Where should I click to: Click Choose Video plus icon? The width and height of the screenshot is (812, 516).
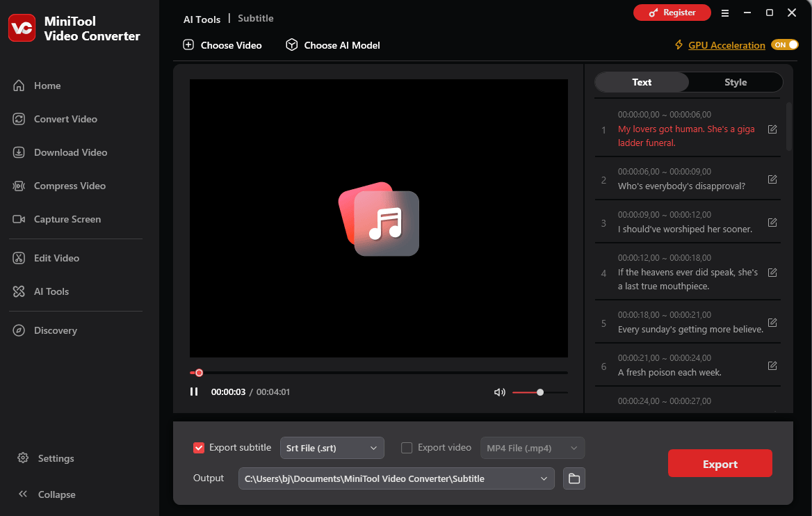pyautogui.click(x=188, y=45)
